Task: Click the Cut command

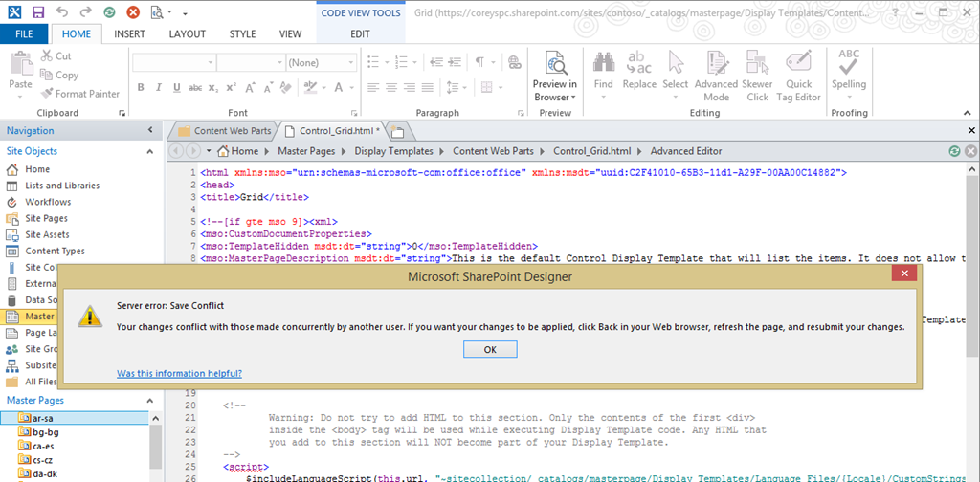Action: point(56,56)
